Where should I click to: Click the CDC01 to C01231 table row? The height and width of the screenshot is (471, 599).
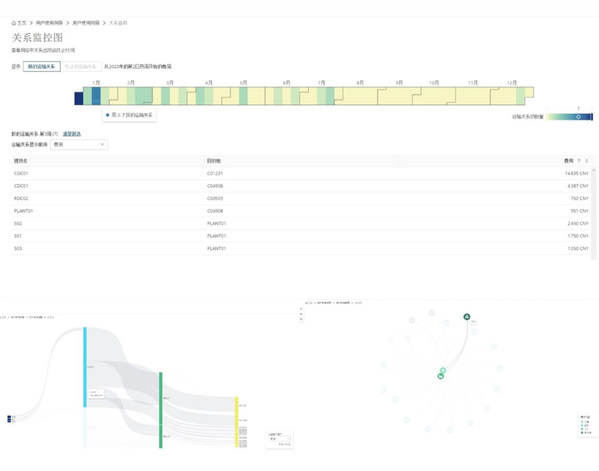[301, 173]
